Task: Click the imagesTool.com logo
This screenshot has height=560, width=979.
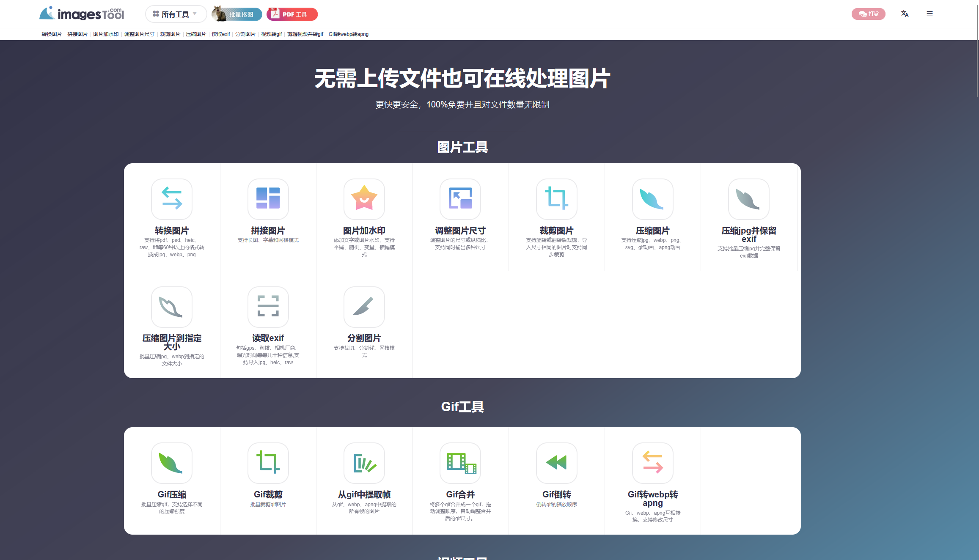Action: [x=82, y=14]
